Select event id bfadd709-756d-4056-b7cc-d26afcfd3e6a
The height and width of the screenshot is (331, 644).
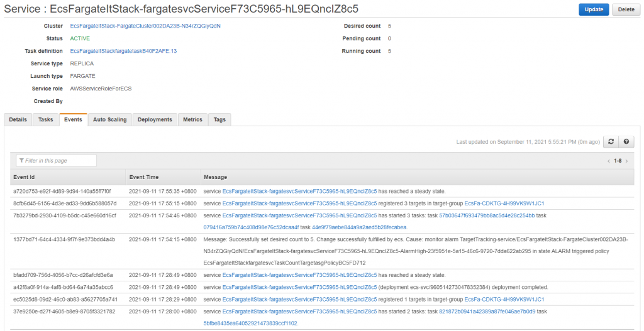(x=63, y=275)
